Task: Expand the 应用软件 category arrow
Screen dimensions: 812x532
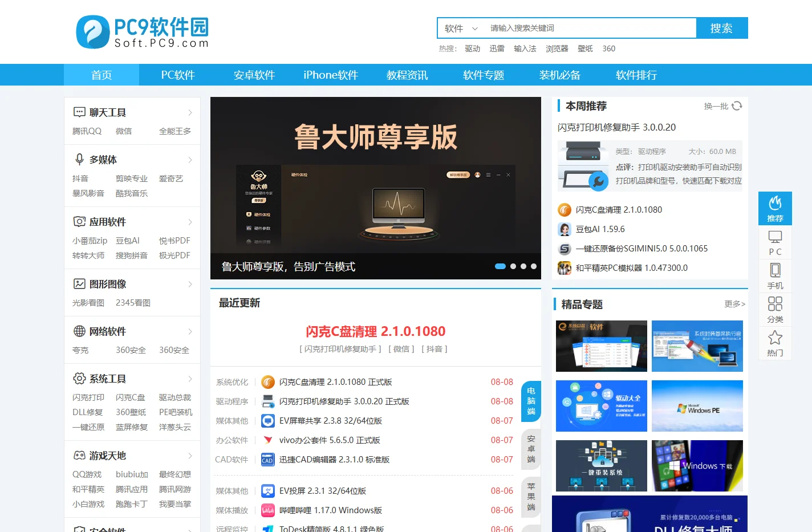Action: (x=190, y=222)
